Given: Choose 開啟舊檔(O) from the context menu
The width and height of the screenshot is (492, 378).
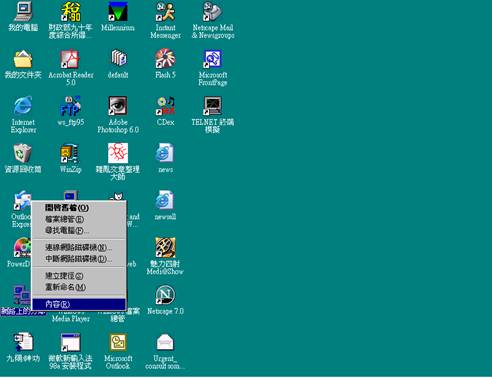Looking at the screenshot, I should (x=79, y=208).
